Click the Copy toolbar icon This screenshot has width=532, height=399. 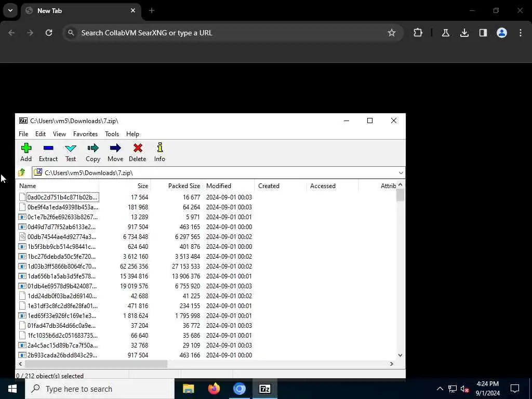pos(92,152)
